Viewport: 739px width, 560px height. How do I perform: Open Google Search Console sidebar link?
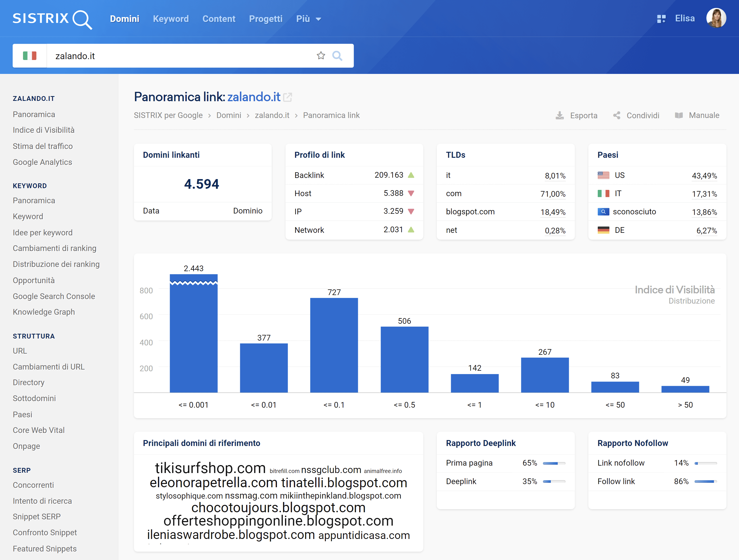tap(54, 296)
